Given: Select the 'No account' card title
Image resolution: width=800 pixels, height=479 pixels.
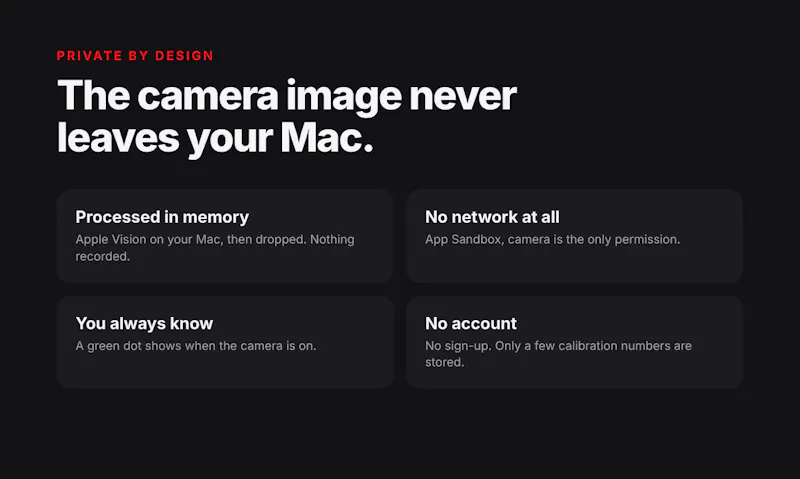Looking at the screenshot, I should [471, 323].
